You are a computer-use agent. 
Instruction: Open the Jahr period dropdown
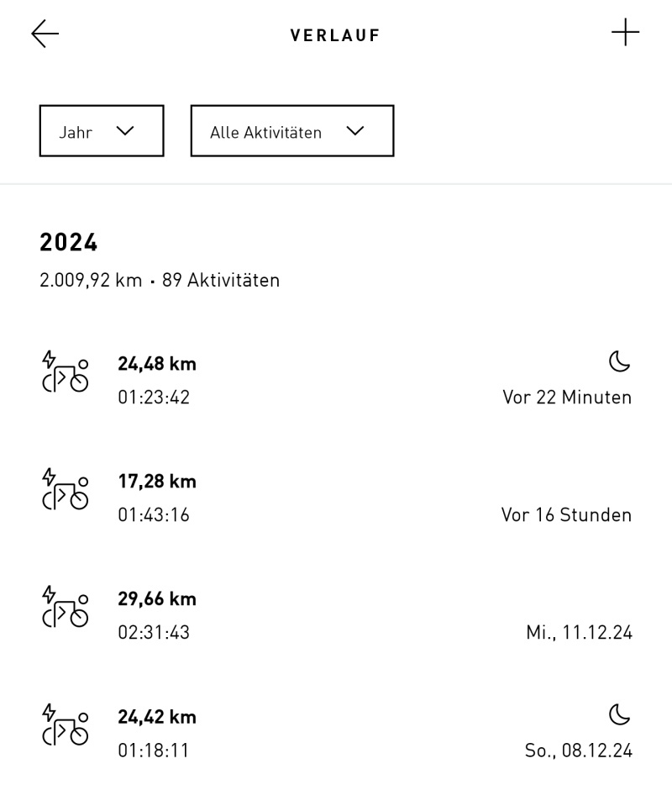[102, 131]
